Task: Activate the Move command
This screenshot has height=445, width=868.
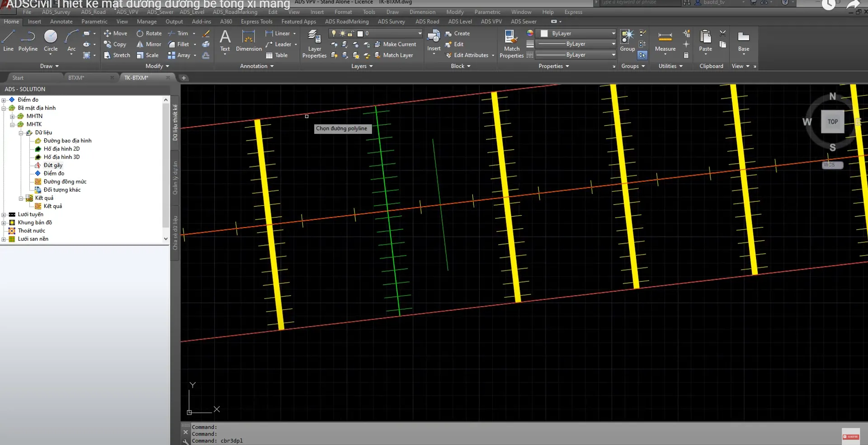Action: pyautogui.click(x=116, y=33)
